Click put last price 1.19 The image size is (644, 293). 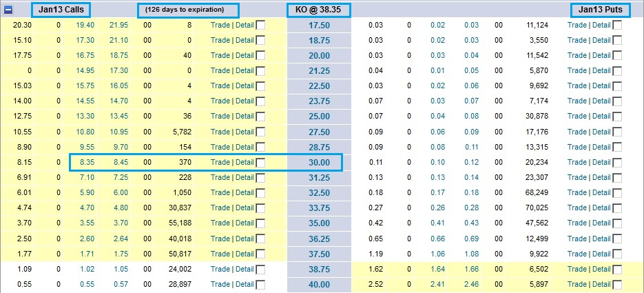(x=376, y=254)
